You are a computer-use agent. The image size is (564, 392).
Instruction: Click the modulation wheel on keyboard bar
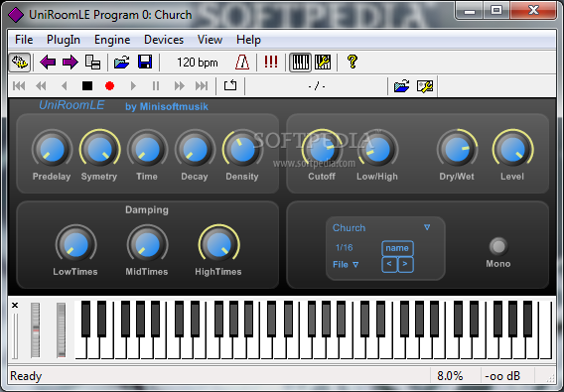pyautogui.click(x=62, y=330)
